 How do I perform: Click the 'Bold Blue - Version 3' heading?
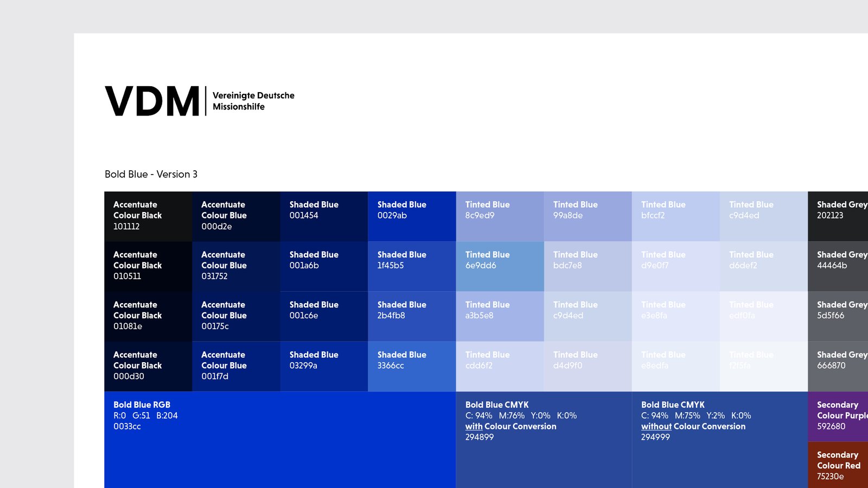(151, 174)
